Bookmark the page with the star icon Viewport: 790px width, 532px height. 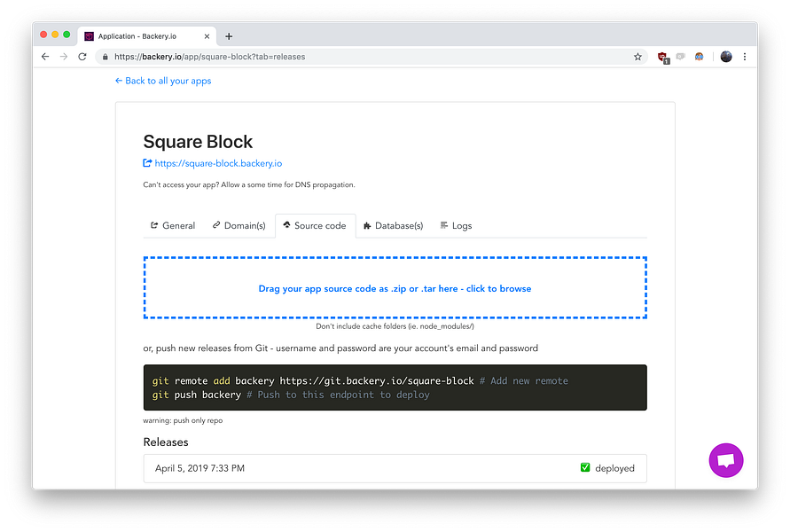pos(637,57)
